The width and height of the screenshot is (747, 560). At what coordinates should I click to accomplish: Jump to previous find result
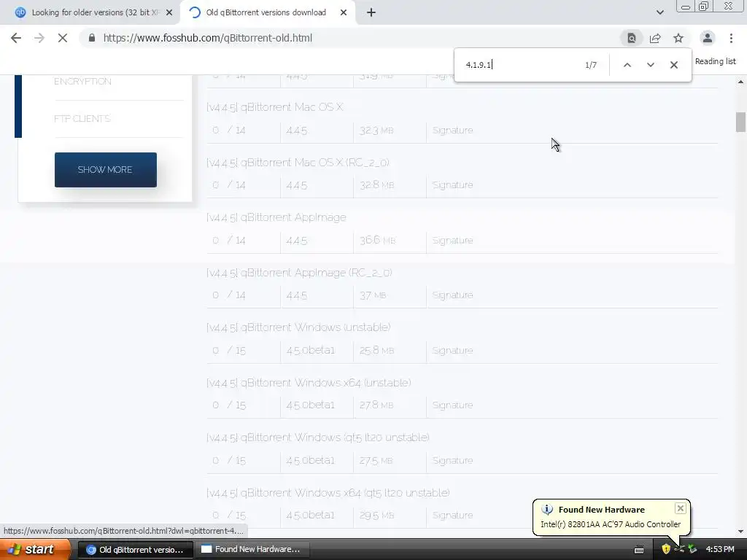click(x=627, y=65)
